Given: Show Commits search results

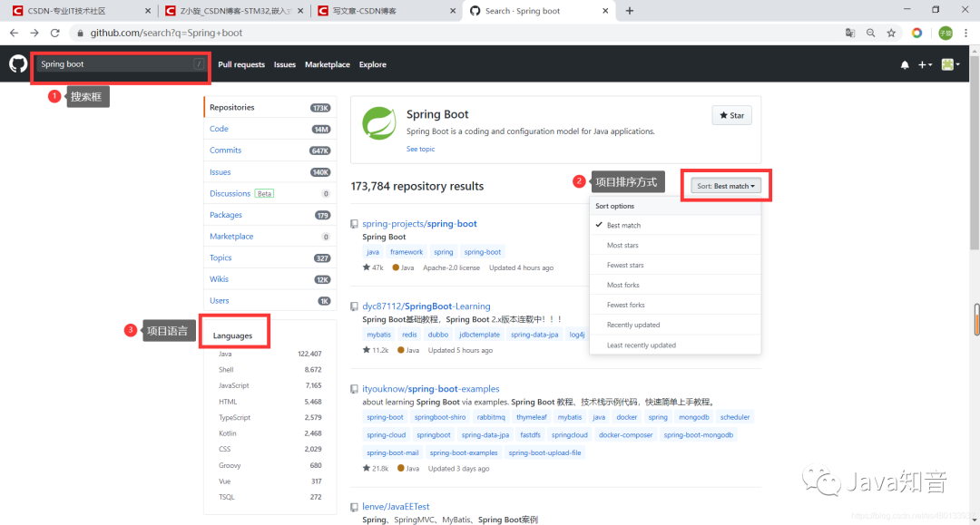Looking at the screenshot, I should click(x=270, y=151).
